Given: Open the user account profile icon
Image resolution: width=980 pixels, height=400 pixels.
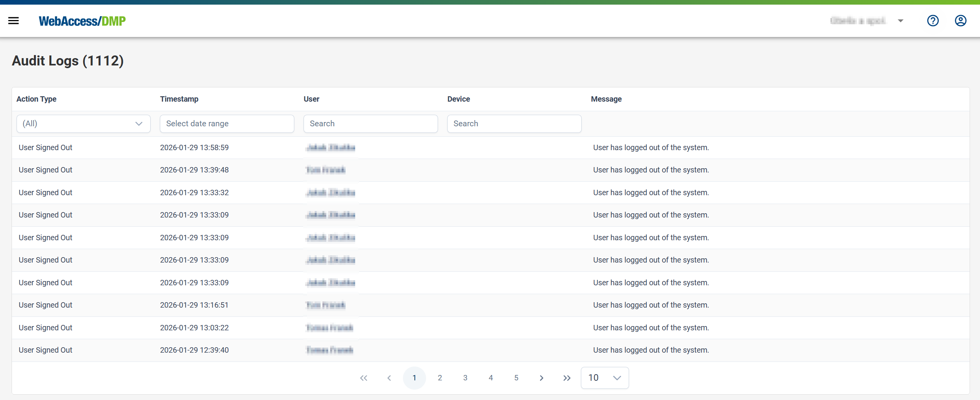Looking at the screenshot, I should [x=960, y=20].
